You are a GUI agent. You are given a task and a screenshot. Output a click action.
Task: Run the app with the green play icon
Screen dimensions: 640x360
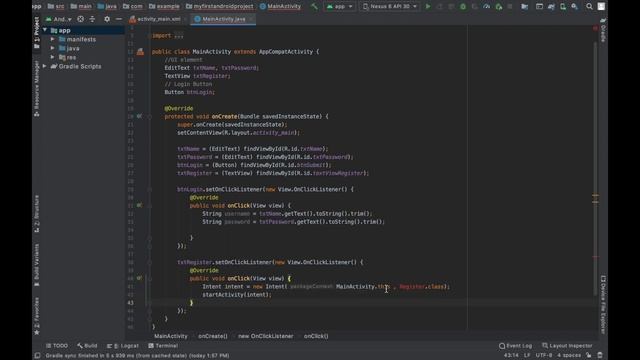click(x=428, y=7)
